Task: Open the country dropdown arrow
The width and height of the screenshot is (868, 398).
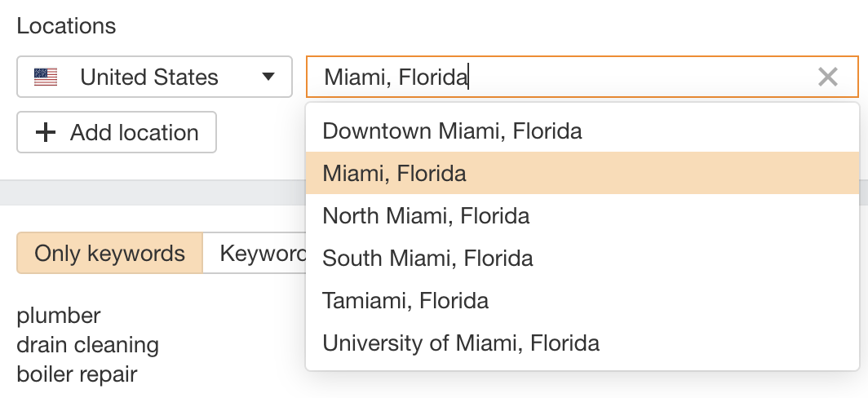Action: 268,77
